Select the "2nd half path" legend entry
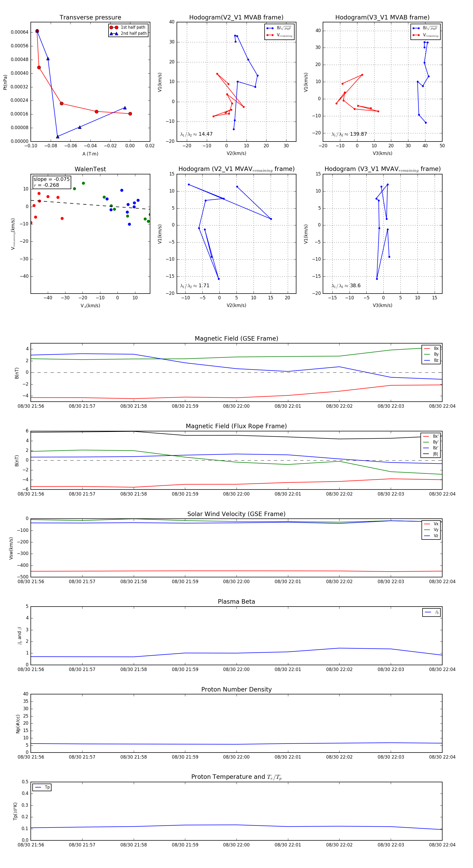 128,33
